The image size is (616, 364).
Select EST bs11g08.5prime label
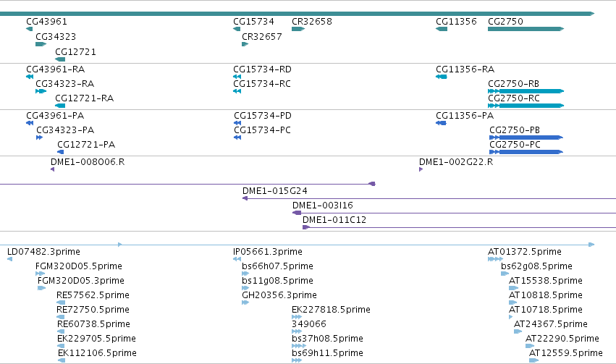277,281
